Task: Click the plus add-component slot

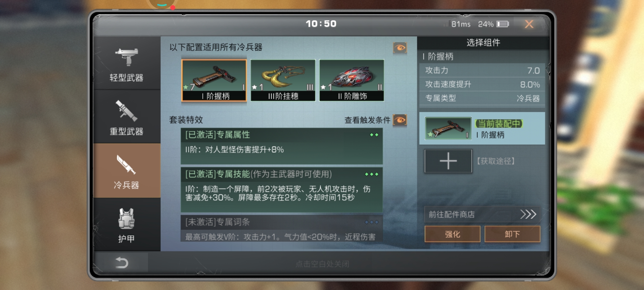Action: [448, 161]
